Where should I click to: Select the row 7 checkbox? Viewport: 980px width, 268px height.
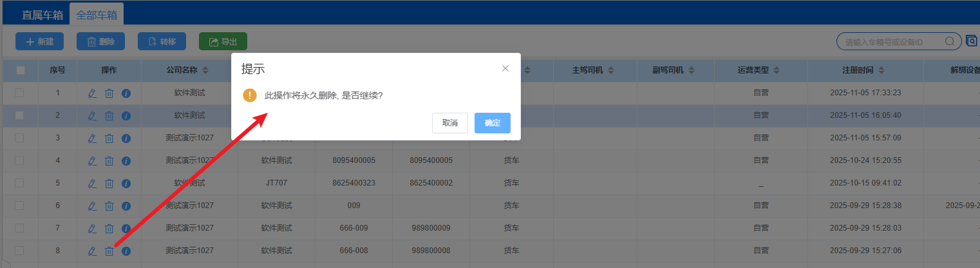click(x=19, y=228)
